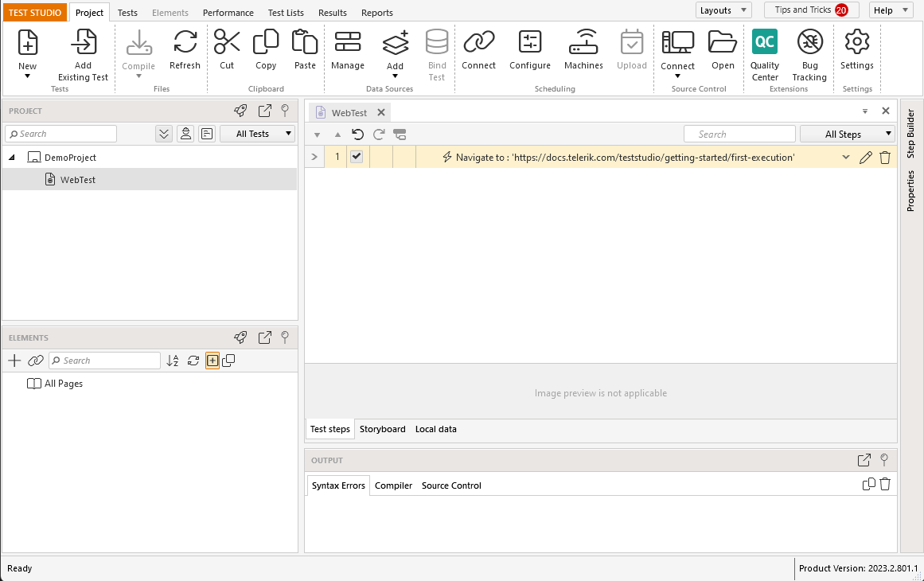This screenshot has height=581, width=924.
Task: Open the Test Lists tab
Action: coord(286,13)
